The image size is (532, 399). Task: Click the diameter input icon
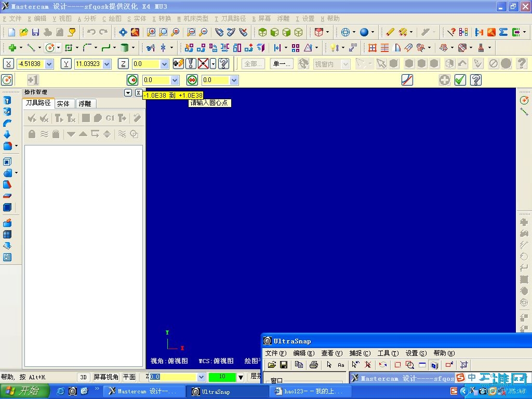(x=192, y=80)
